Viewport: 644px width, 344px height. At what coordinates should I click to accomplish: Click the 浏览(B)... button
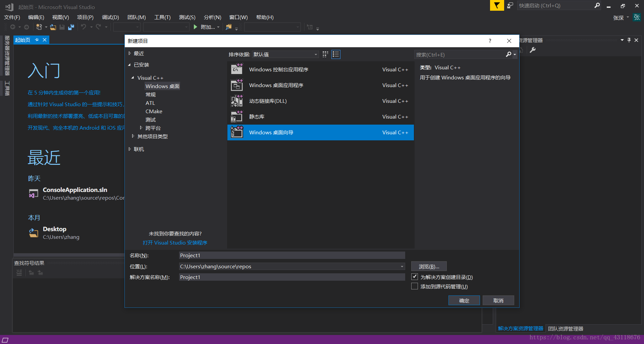429,266
